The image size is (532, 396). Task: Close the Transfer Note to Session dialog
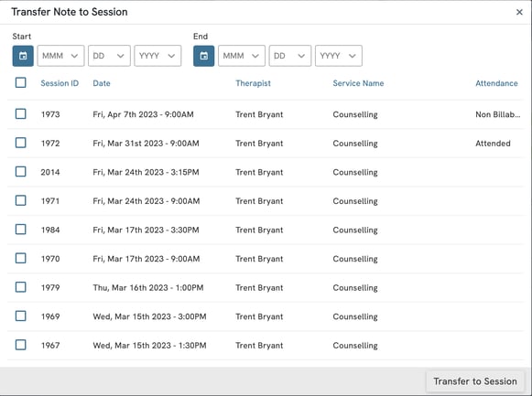point(519,12)
